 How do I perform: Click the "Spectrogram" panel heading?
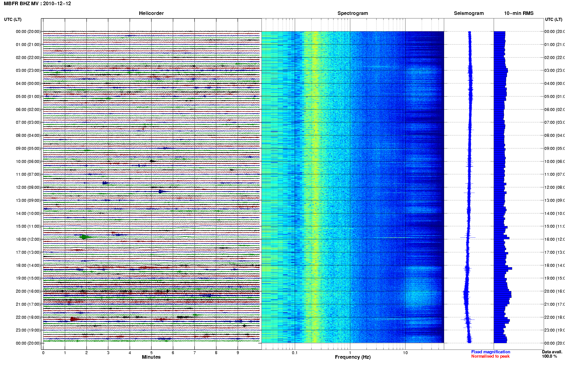[353, 13]
